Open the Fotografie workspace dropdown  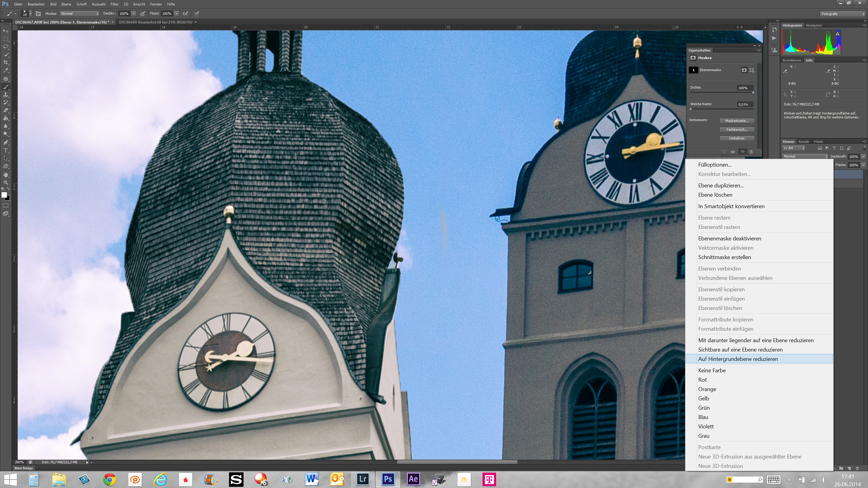pyautogui.click(x=842, y=14)
